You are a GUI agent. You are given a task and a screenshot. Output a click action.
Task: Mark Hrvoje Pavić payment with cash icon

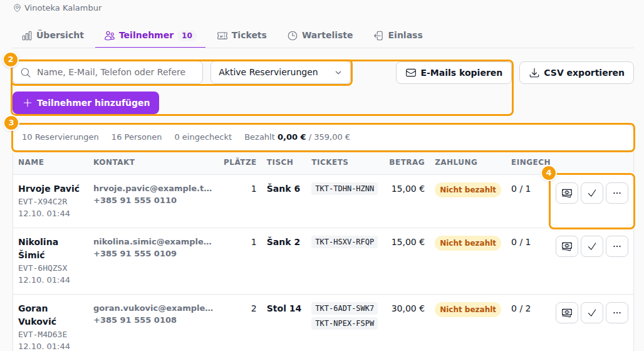(x=567, y=193)
